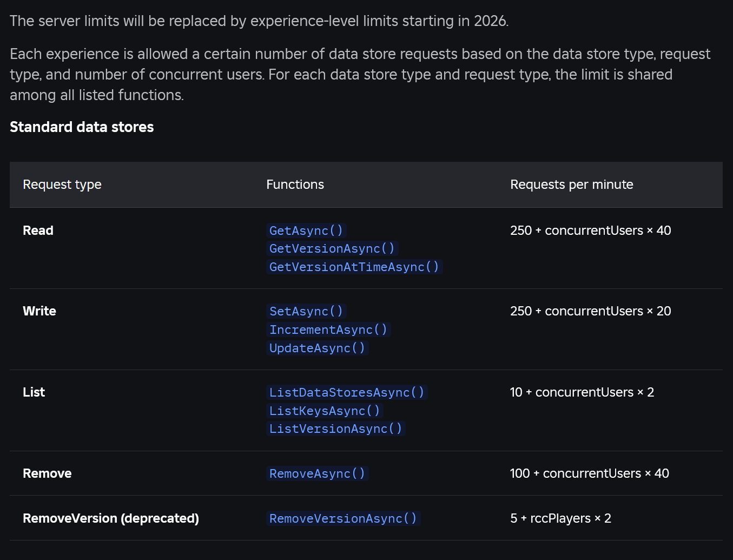Image resolution: width=733 pixels, height=560 pixels.
Task: Select the Standard data stores heading
Action: (x=81, y=127)
